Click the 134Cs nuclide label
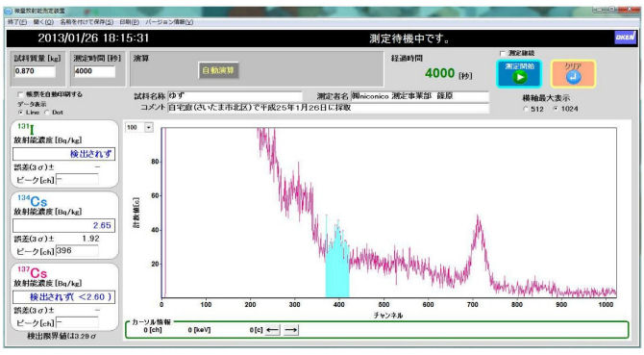 click(x=33, y=201)
